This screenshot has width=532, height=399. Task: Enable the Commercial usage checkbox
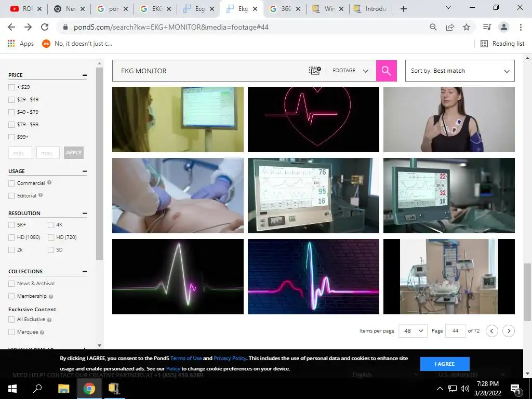click(x=11, y=183)
